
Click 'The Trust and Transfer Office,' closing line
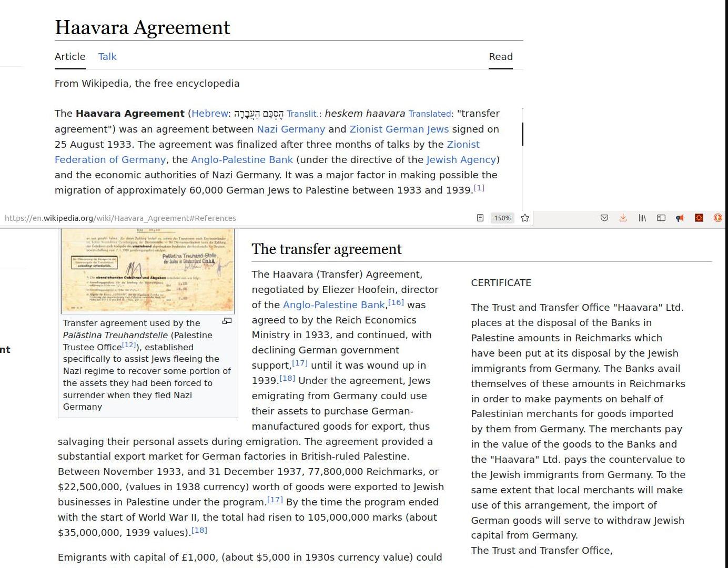point(542,551)
